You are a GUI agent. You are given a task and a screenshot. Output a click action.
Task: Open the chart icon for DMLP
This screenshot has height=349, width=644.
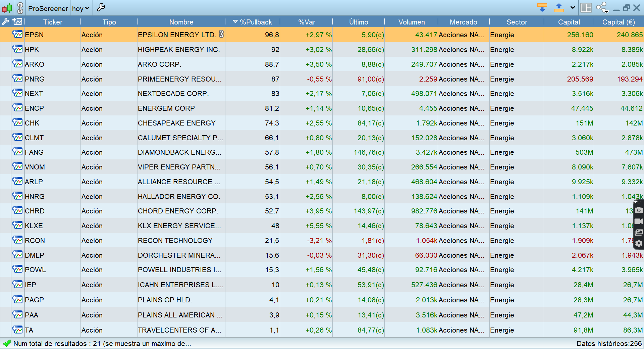(17, 255)
